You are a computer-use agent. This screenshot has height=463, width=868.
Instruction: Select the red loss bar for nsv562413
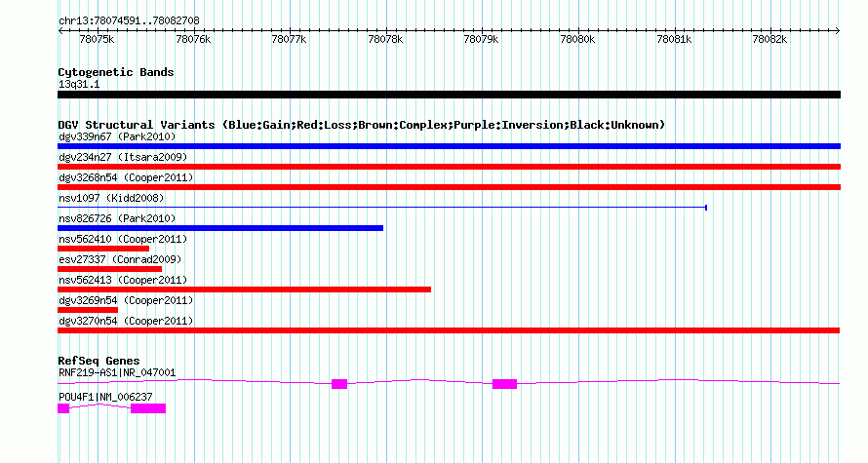[x=244, y=289]
